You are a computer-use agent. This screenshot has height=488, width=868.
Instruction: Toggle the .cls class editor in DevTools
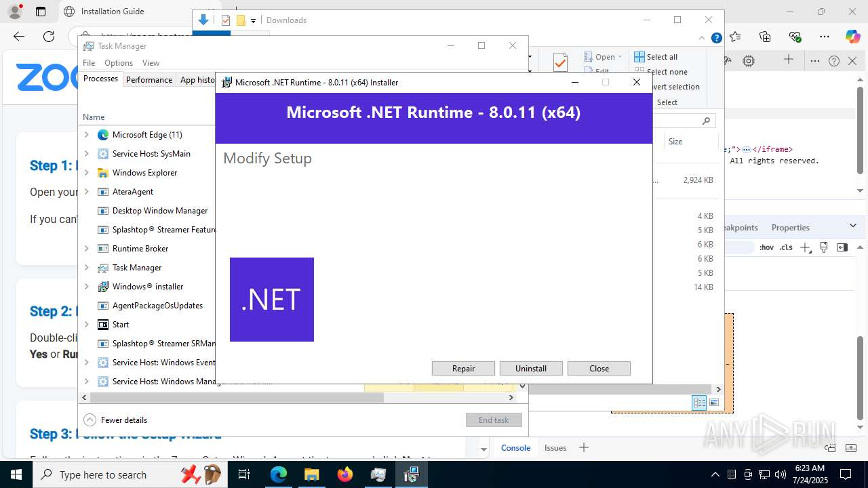[786, 247]
